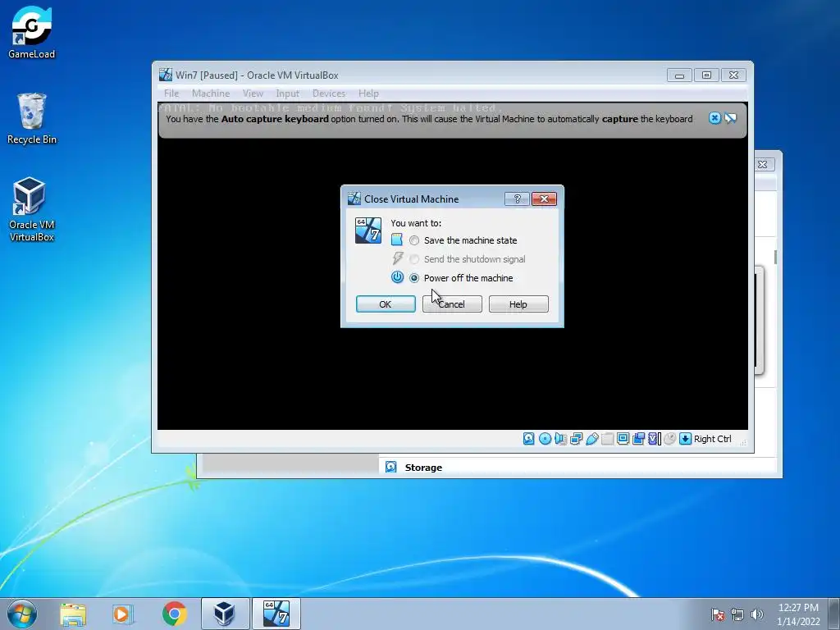Open Windows Explorer from the taskbar
The image size is (840, 630).
coord(73,614)
